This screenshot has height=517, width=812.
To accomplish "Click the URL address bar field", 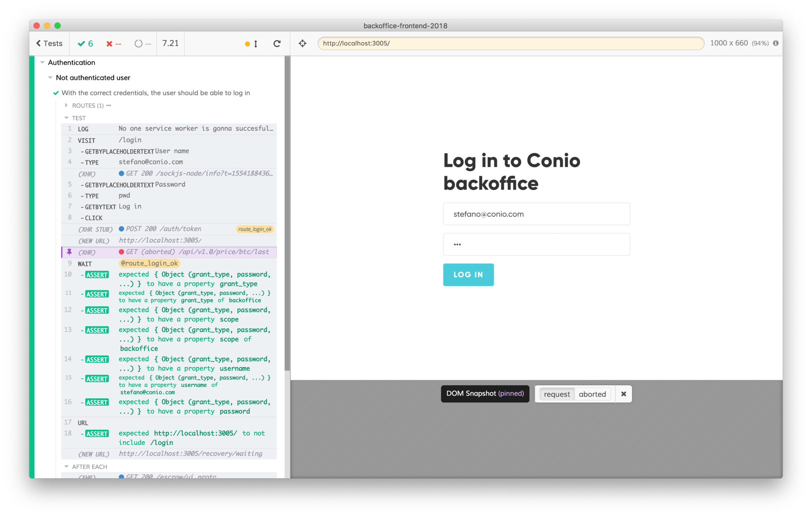I will point(510,43).
